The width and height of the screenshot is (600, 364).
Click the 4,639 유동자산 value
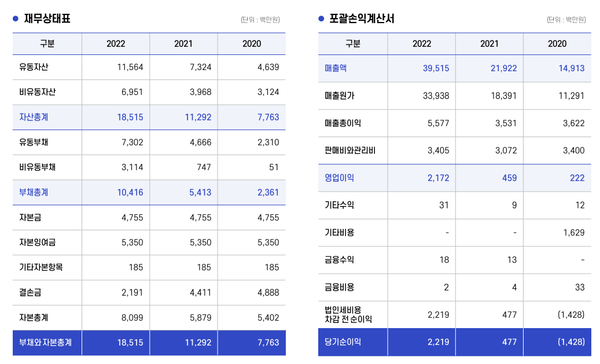(268, 67)
